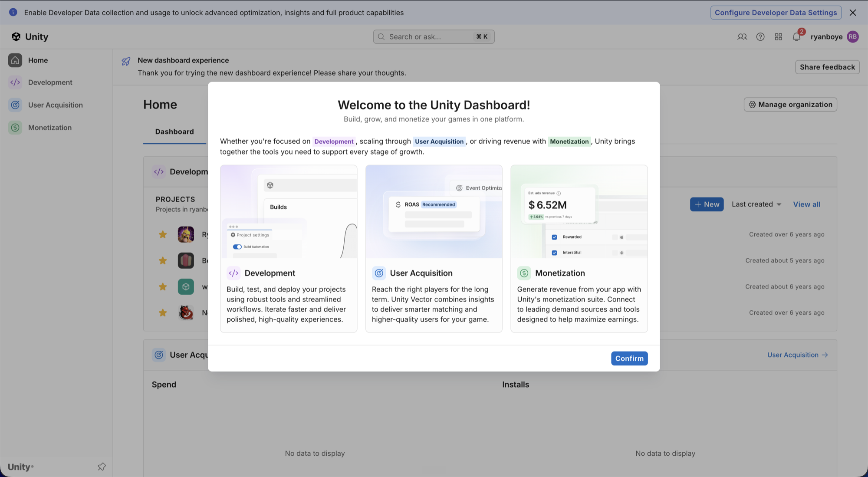Click the Development tag in dialog text
The image size is (868, 477).
[x=334, y=141]
